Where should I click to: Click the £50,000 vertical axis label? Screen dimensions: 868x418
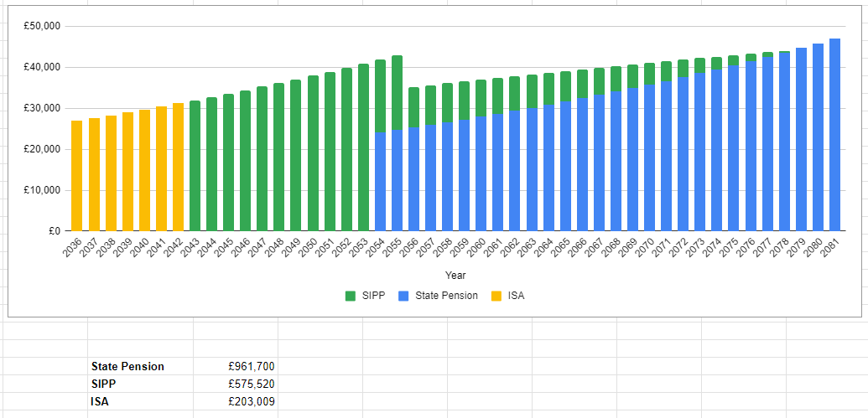click(42, 26)
